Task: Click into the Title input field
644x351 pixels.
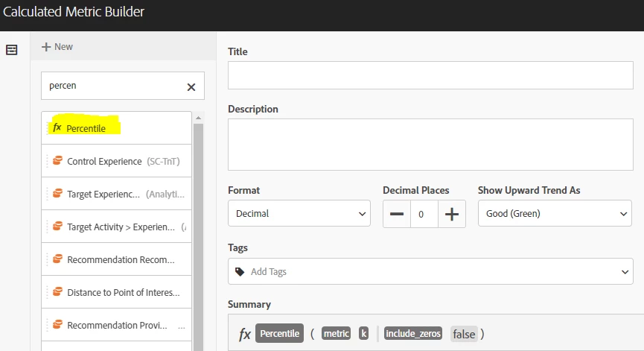Action: click(x=430, y=75)
